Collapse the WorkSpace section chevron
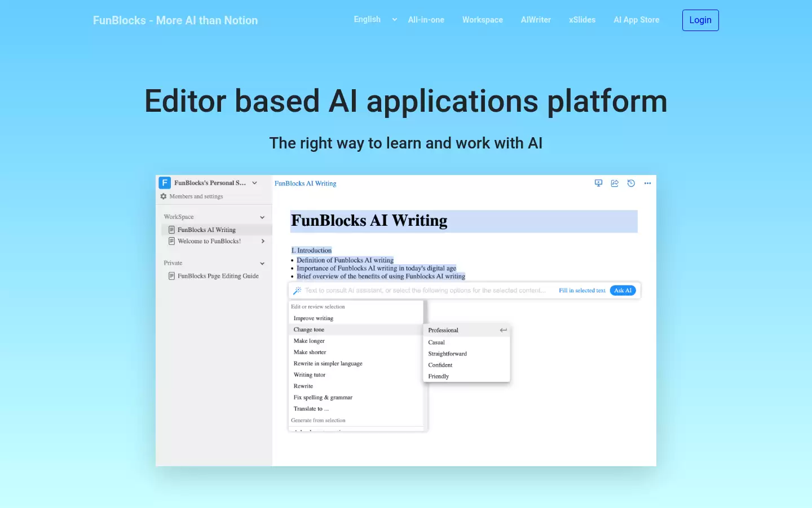 pyautogui.click(x=262, y=217)
